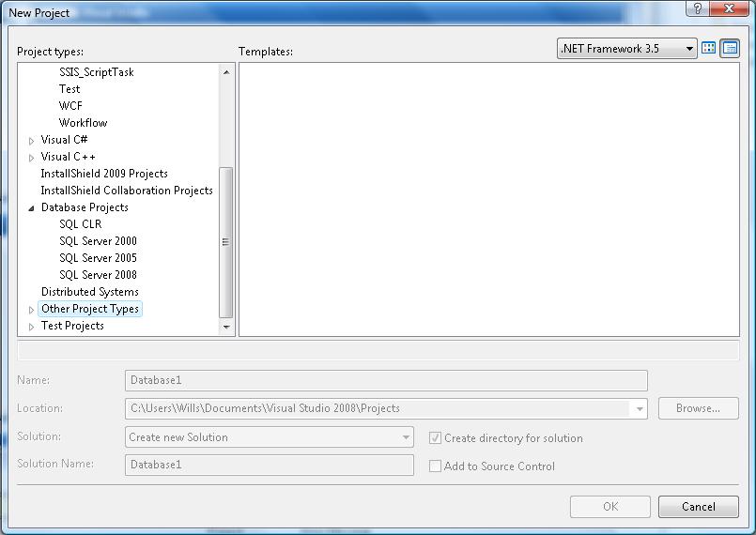Image resolution: width=756 pixels, height=535 pixels.
Task: Switch templates to small icons view
Action: coord(730,48)
